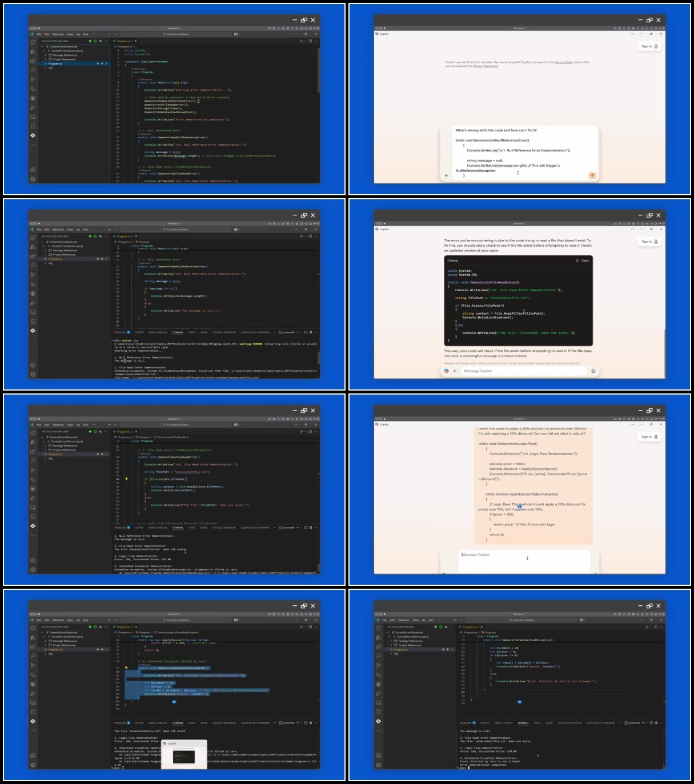
Task: Select Program.cs editor tab in the window showing "Division by zero is not allowed"
Action: (x=469, y=627)
